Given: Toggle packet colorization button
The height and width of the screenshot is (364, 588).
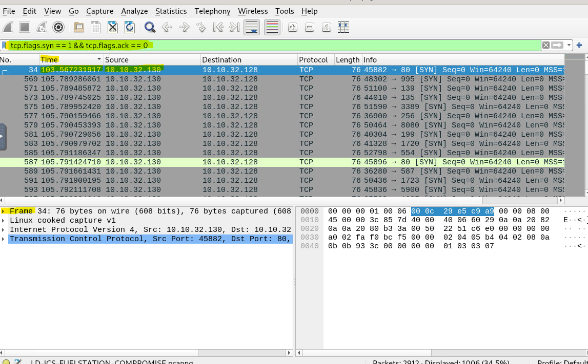Looking at the screenshot, I should coord(272,28).
